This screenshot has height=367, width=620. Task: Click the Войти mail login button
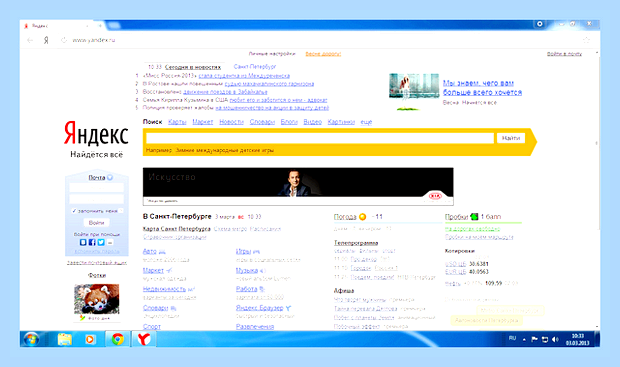[x=96, y=223]
